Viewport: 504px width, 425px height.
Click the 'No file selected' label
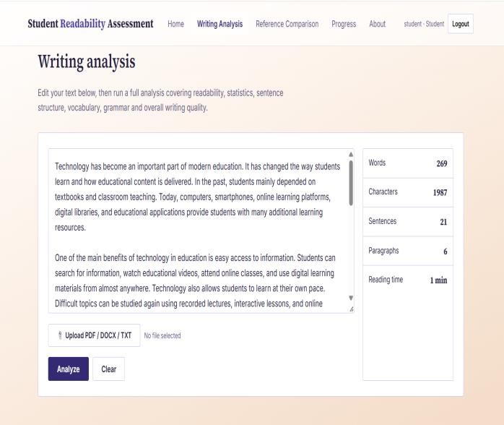162,335
